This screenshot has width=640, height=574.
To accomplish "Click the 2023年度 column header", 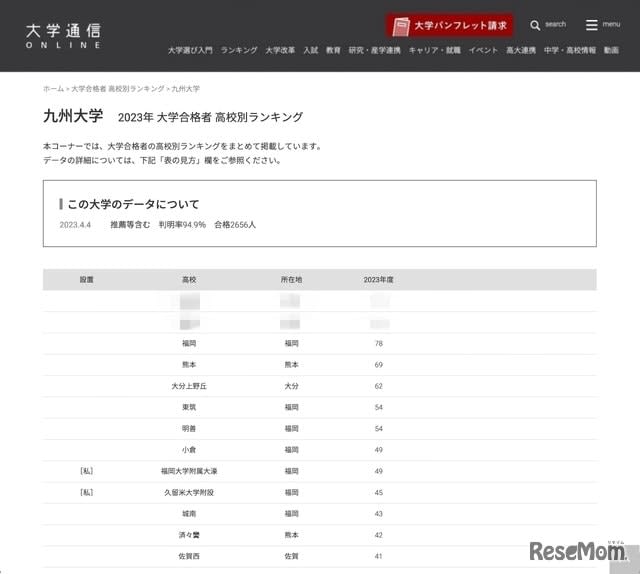I will tap(378, 280).
